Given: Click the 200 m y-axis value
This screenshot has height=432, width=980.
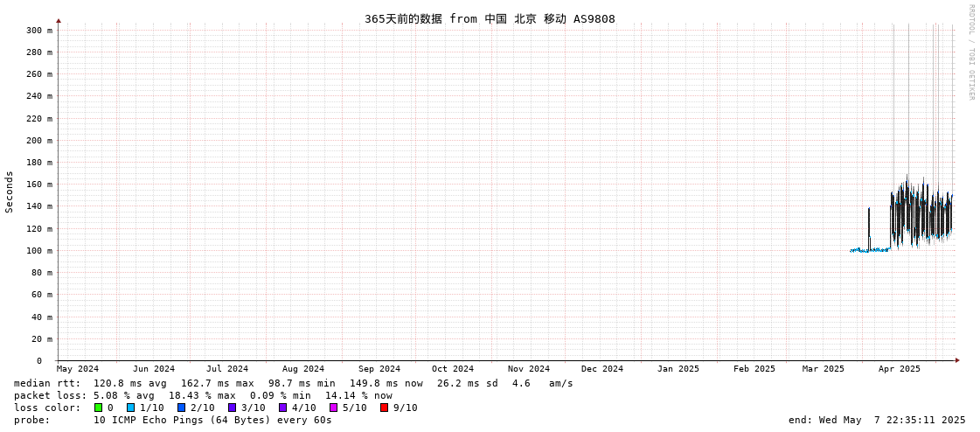Looking at the screenshot, I should pyautogui.click(x=39, y=140).
